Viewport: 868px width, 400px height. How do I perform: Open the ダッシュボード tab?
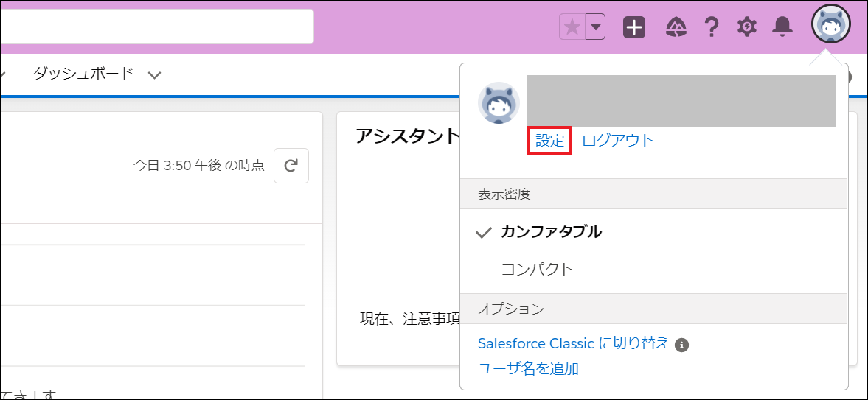tap(83, 74)
